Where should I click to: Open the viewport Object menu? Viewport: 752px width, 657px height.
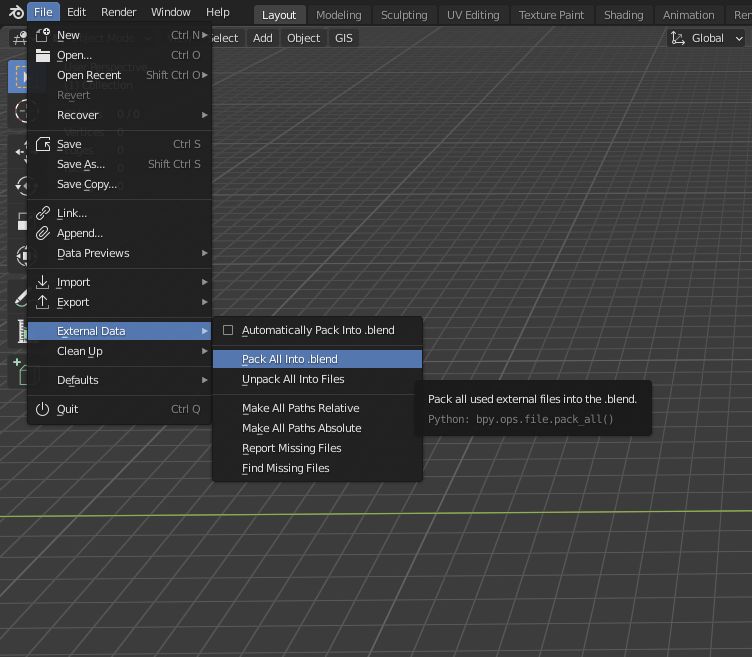(x=303, y=38)
